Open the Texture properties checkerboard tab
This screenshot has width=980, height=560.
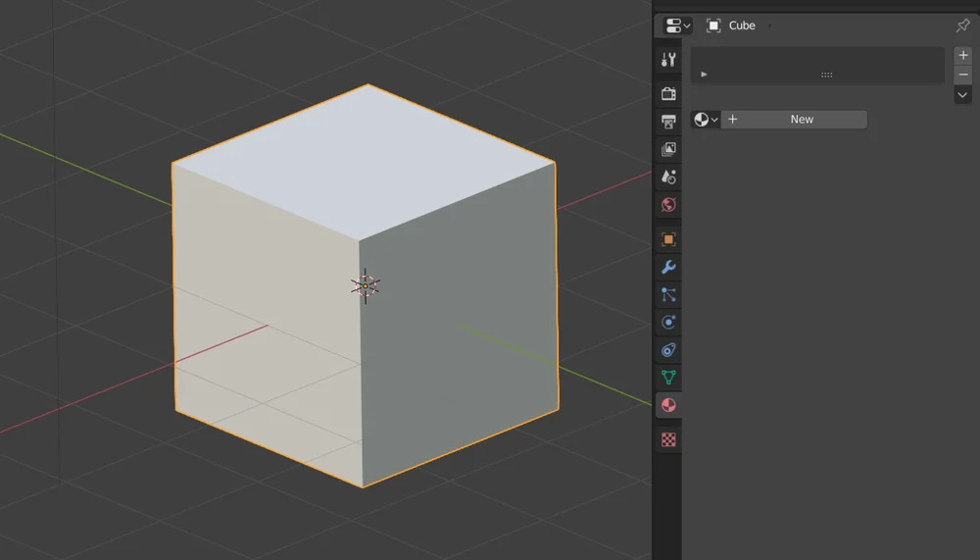(x=668, y=440)
